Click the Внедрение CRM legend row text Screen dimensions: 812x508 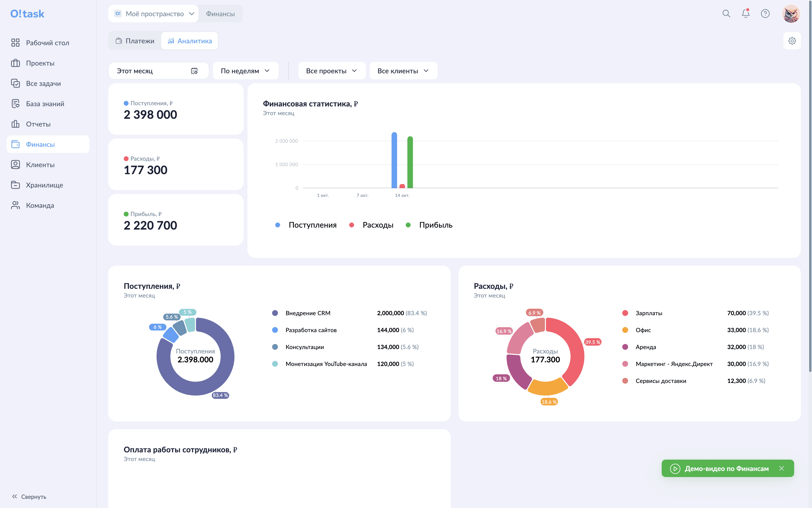pos(308,313)
